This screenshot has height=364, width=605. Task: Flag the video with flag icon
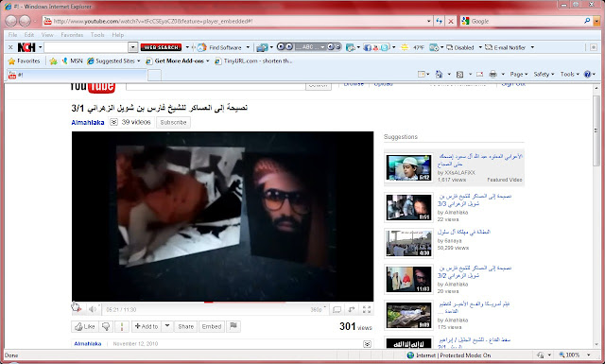point(233,326)
